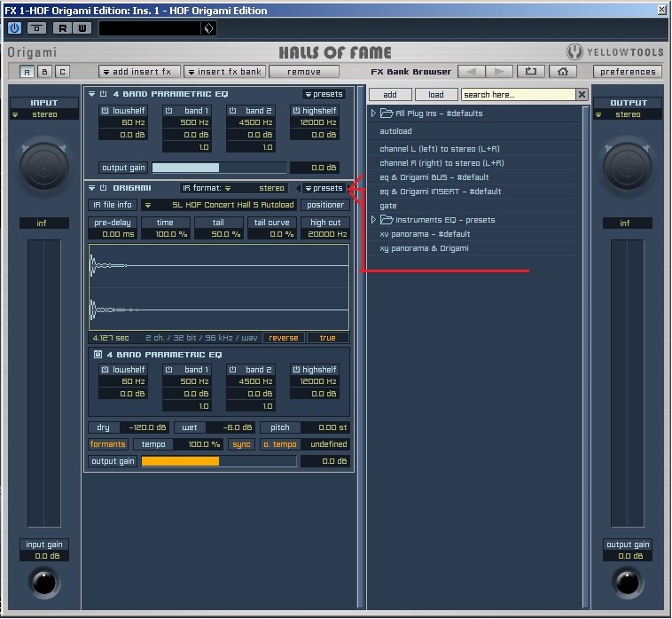The image size is (672, 619).
Task: Expand the Instruments EQ presets folder
Action: (x=373, y=219)
